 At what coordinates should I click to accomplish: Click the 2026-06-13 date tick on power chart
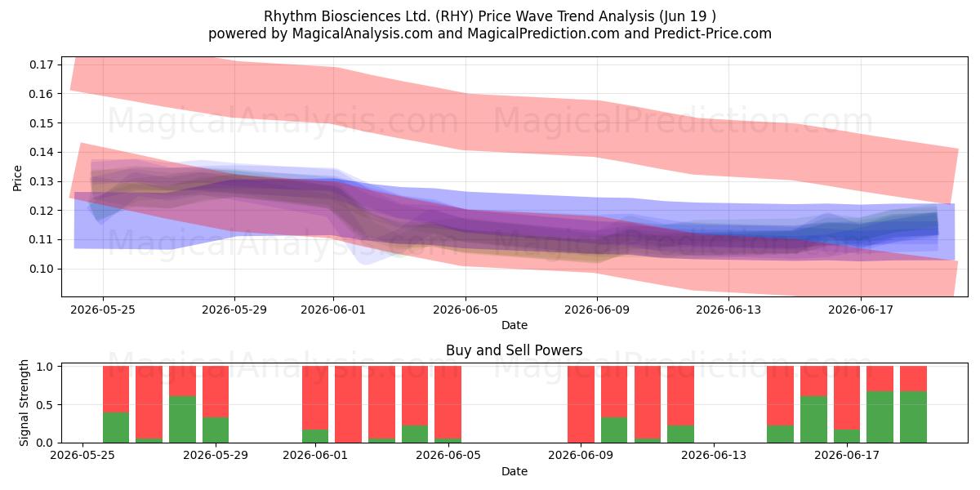click(714, 456)
